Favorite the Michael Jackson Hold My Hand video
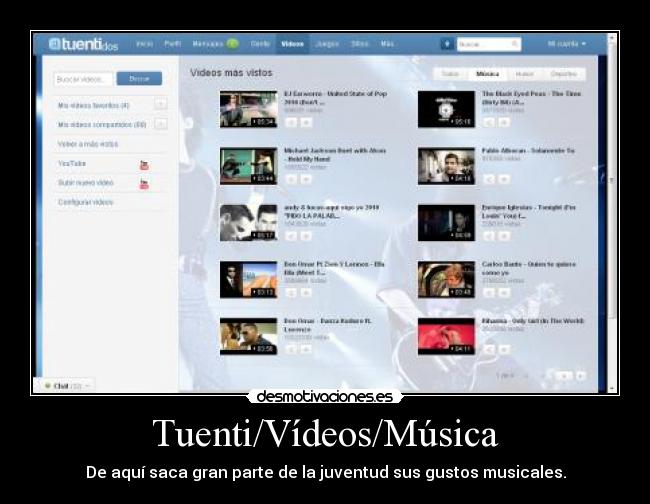 pyautogui.click(x=306, y=179)
